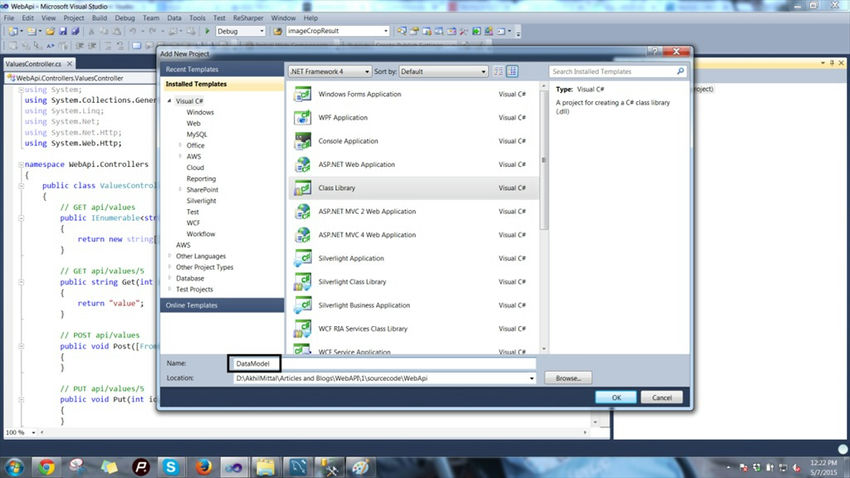850x478 pixels.
Task: Open the File menu
Action: coord(9,18)
